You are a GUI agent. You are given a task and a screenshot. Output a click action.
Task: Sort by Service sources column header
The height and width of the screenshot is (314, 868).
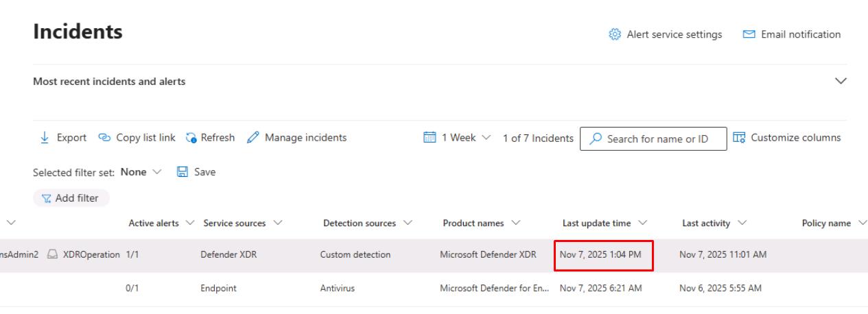(x=237, y=224)
